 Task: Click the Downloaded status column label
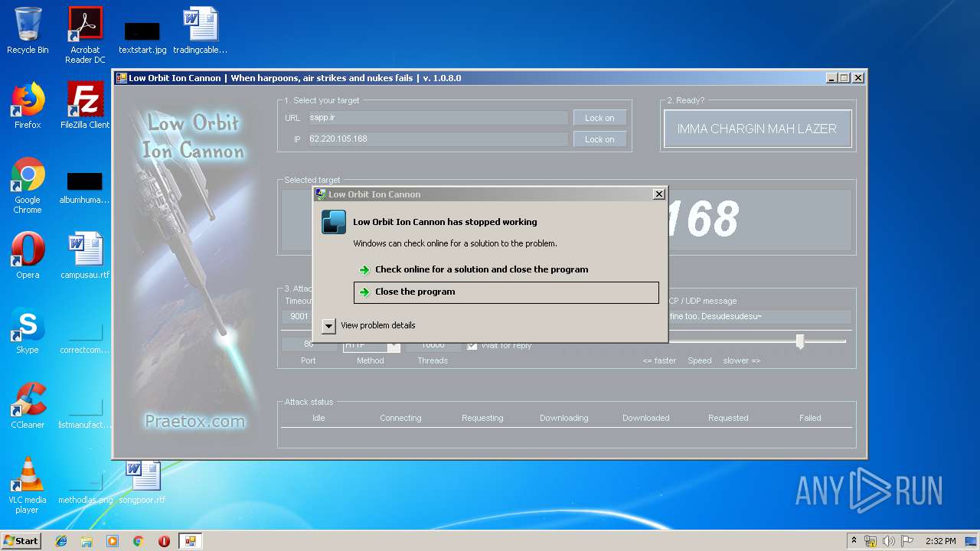coord(646,418)
